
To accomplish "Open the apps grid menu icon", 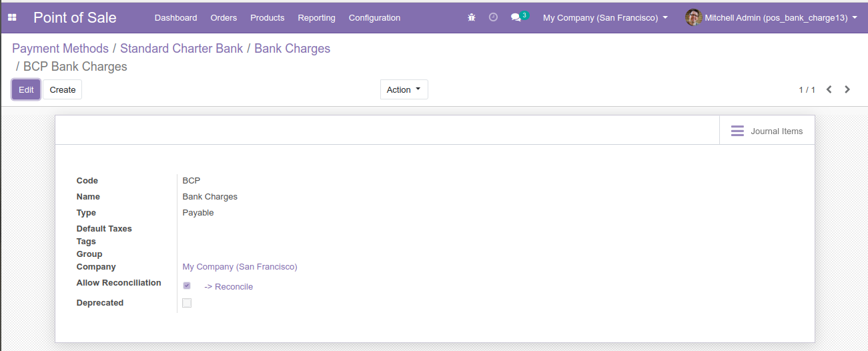I will [x=12, y=18].
